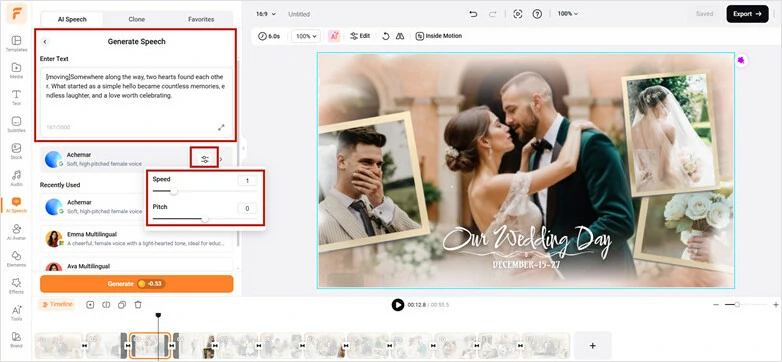
Task: Click the Inside Motion button
Action: 439,36
